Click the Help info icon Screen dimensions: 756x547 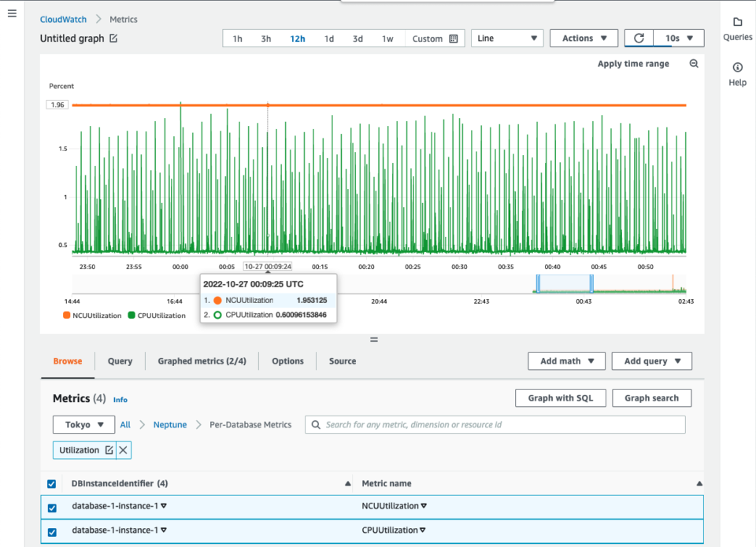pos(737,68)
